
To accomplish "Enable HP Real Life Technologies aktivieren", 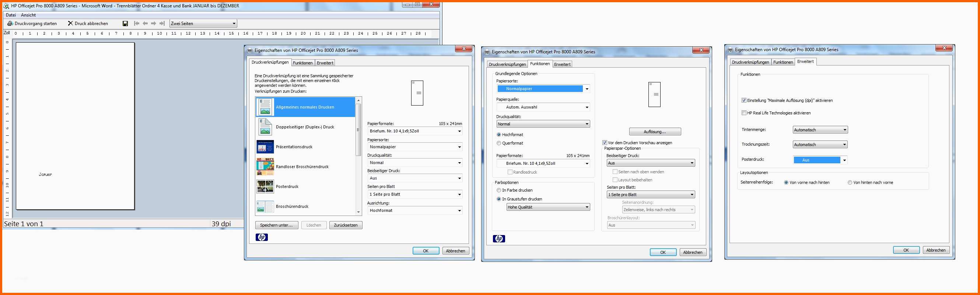I will click(744, 113).
